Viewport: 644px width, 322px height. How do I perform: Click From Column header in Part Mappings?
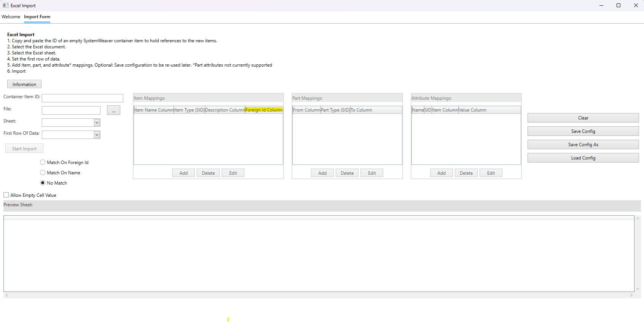306,110
